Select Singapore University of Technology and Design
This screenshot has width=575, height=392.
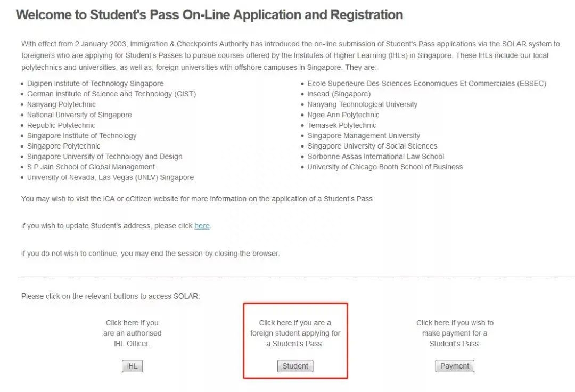(104, 157)
